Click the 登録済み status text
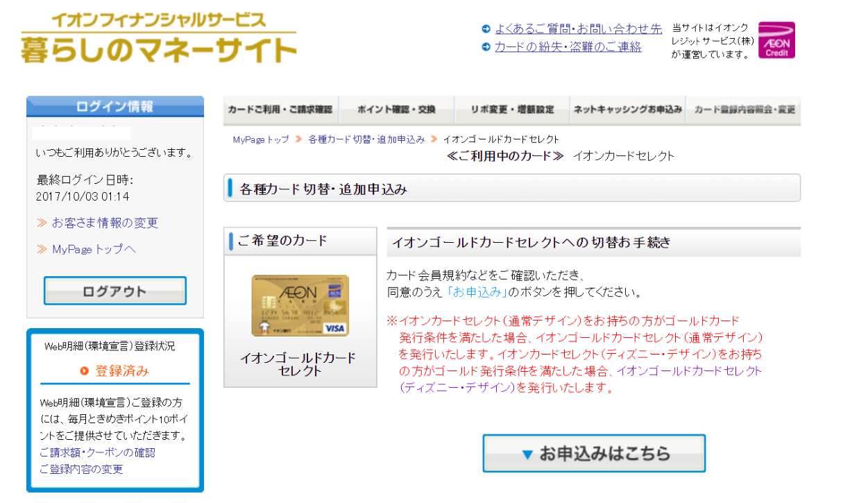 point(122,371)
